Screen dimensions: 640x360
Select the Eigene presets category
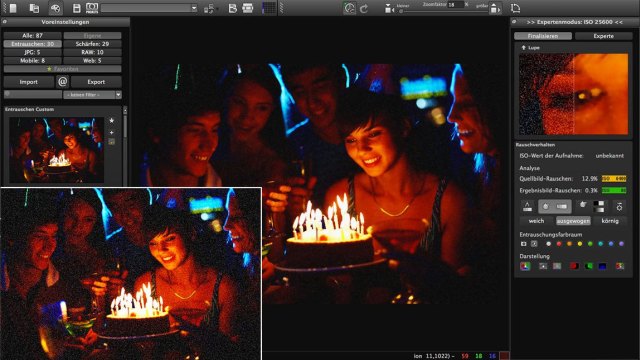92,36
